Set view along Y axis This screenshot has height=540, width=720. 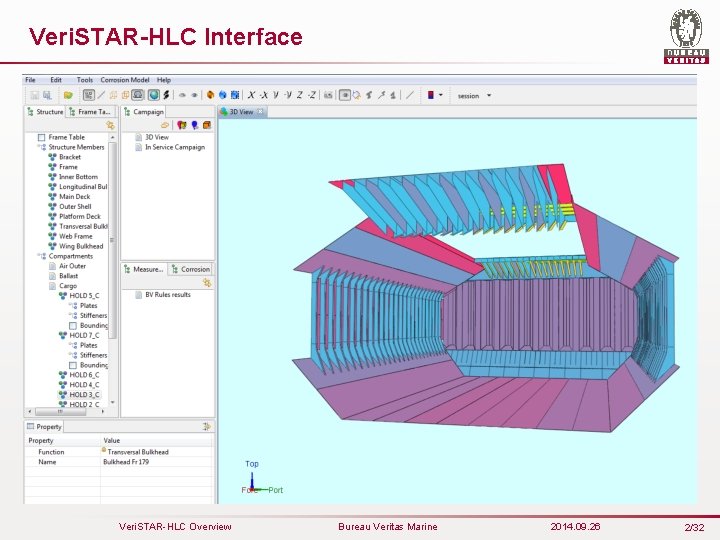click(x=276, y=95)
